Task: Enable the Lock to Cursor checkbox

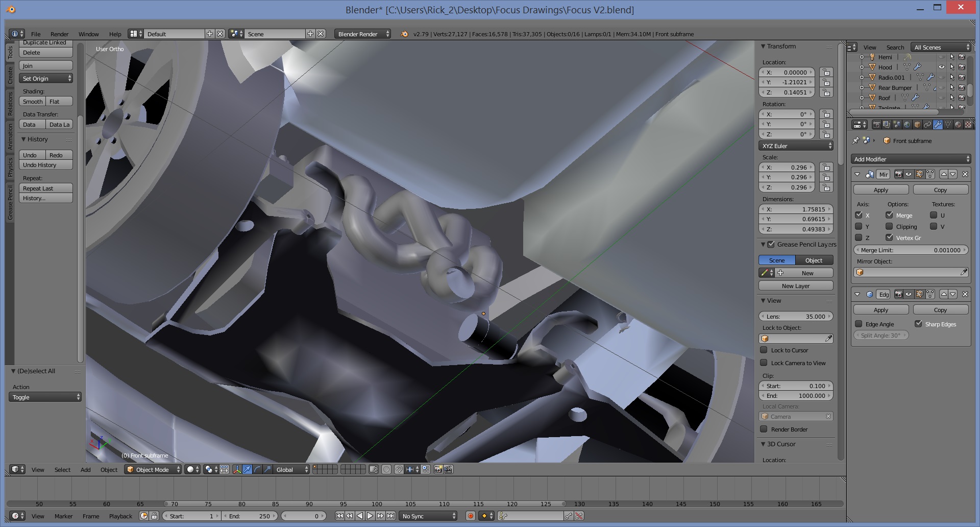Action: (764, 350)
